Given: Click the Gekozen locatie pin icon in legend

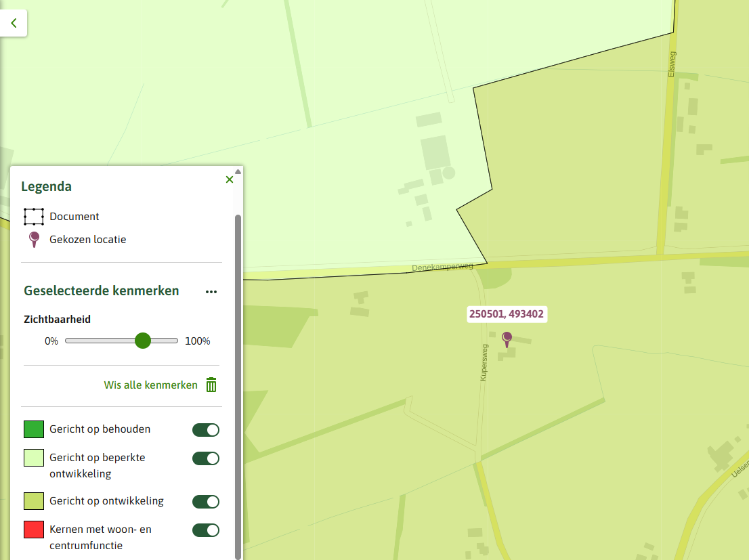Looking at the screenshot, I should pos(34,240).
